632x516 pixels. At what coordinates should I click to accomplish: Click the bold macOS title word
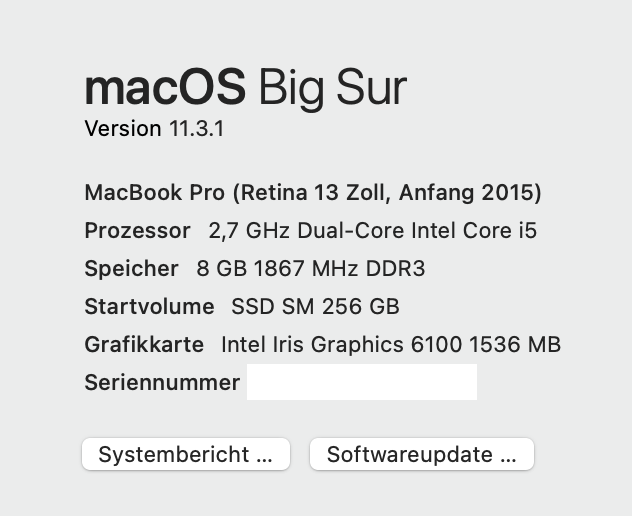(165, 89)
